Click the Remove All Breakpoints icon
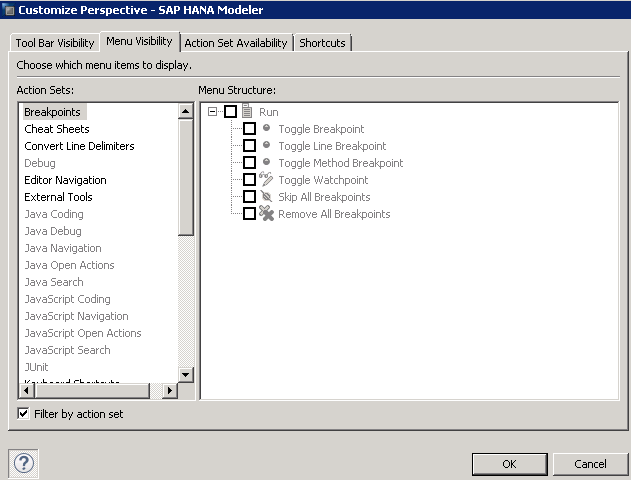Screen dimensions: 631x480 [267, 214]
